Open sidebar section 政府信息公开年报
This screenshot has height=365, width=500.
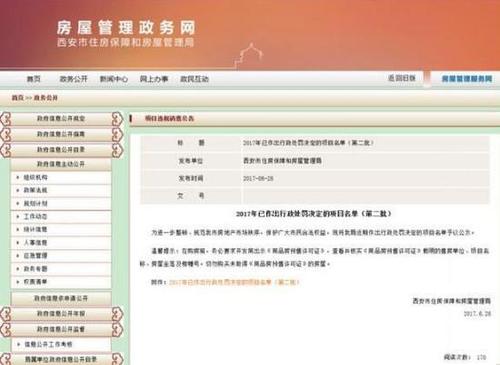tap(61, 314)
